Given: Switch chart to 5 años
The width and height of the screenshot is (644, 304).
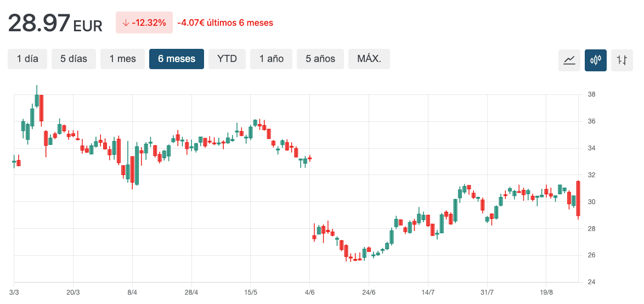Looking at the screenshot, I should [x=320, y=59].
